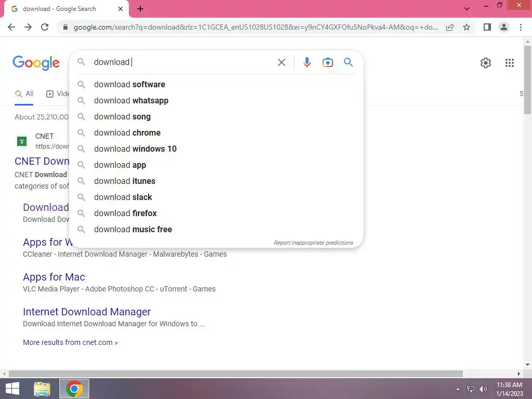This screenshot has height=399, width=532.
Task: Choose suggestion download itunes
Action: [x=216, y=181]
